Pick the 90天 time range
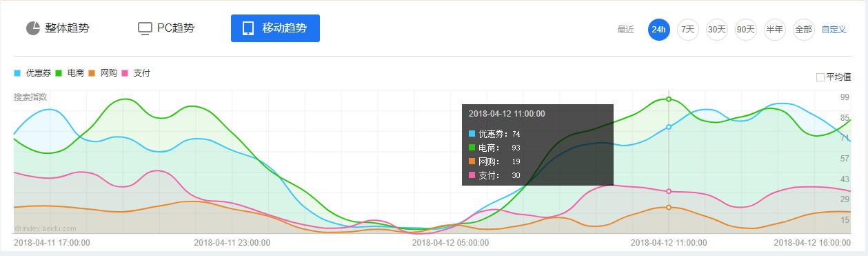Image resolution: width=868 pixels, height=256 pixels. pos(746,30)
